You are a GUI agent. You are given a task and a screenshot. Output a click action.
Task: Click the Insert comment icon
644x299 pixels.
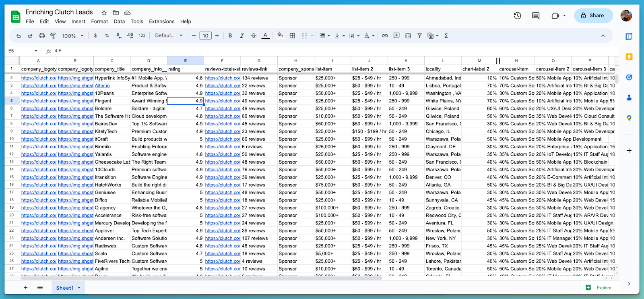[x=396, y=36]
